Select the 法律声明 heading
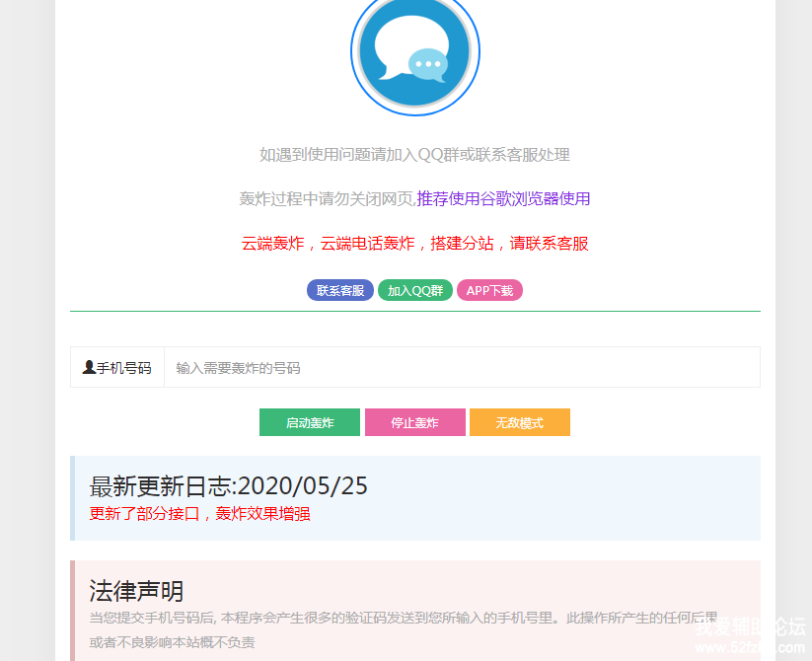Screen dimensions: 812x661 (x=136, y=591)
